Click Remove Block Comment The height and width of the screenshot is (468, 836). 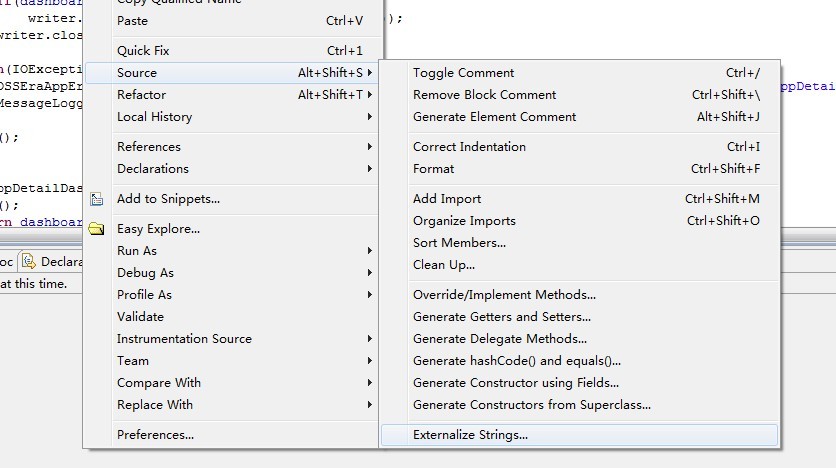(484, 95)
